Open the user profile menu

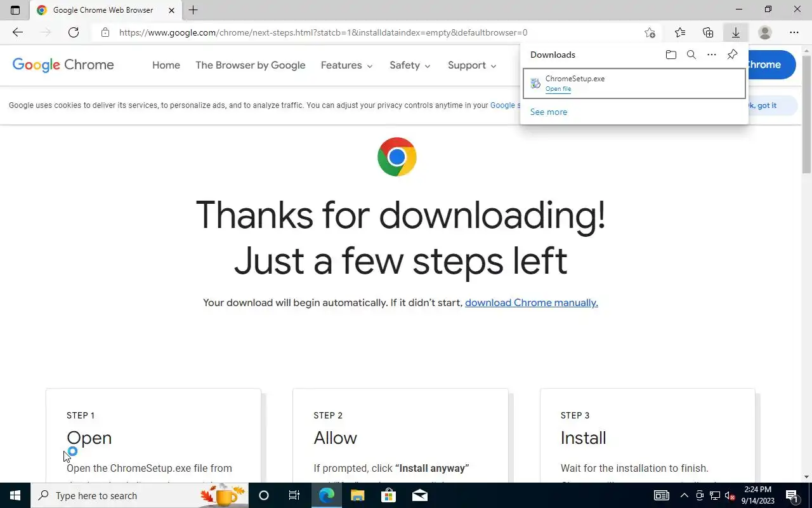tap(765, 32)
